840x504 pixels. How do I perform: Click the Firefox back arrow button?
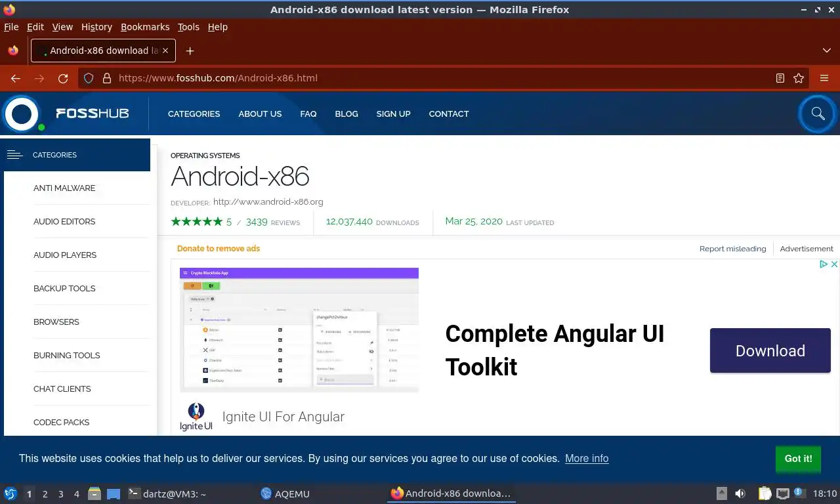click(16, 78)
